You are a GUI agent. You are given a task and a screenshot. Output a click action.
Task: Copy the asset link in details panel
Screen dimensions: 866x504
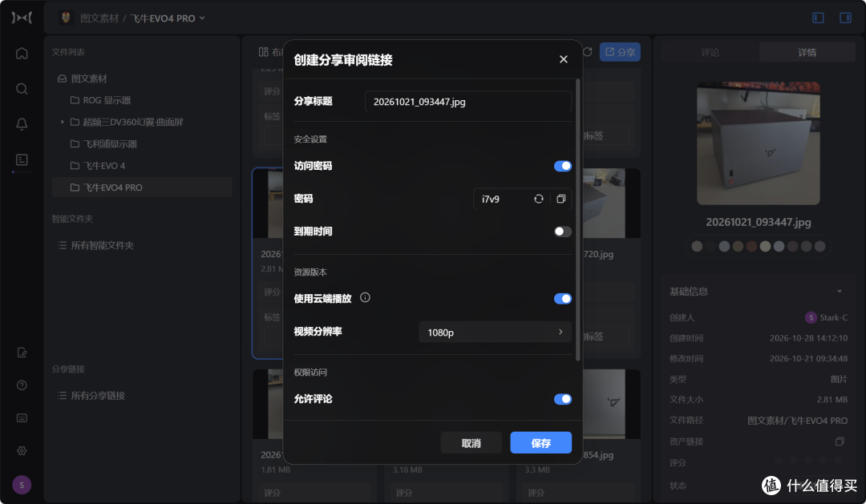(x=840, y=441)
